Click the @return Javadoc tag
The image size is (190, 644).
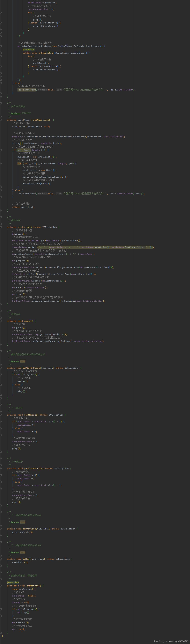click(15, 113)
